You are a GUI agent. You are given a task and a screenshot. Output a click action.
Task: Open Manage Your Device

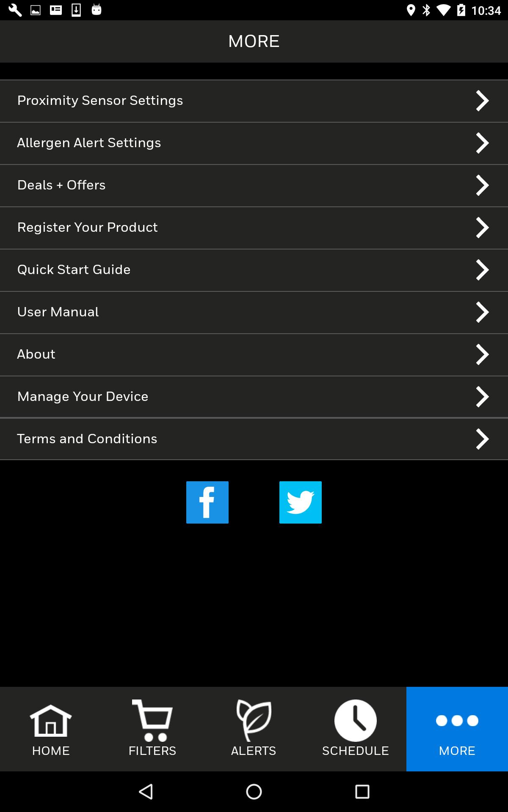click(254, 397)
